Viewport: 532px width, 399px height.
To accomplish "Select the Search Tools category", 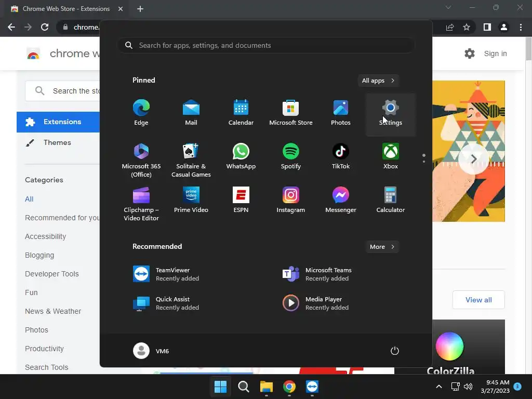I will (x=46, y=367).
